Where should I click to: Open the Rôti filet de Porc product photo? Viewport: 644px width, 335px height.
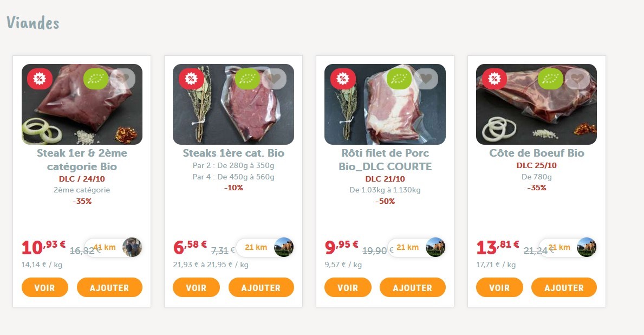tap(385, 105)
